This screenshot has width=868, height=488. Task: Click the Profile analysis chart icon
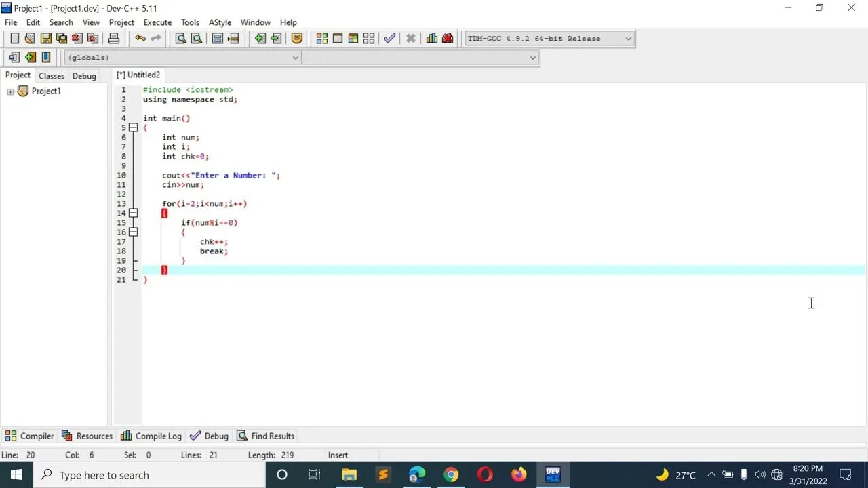[x=432, y=38]
